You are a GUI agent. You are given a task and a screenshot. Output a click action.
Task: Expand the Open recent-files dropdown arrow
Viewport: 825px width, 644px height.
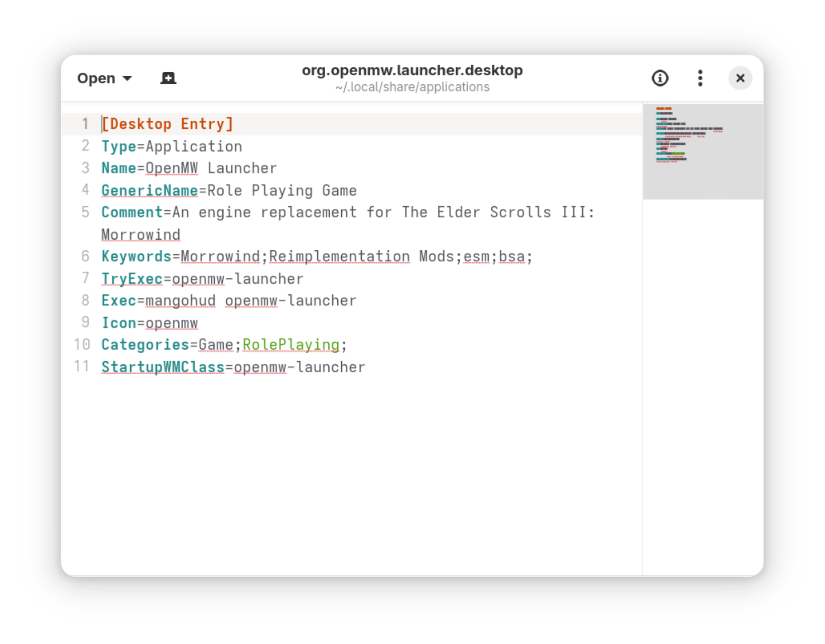click(x=127, y=78)
